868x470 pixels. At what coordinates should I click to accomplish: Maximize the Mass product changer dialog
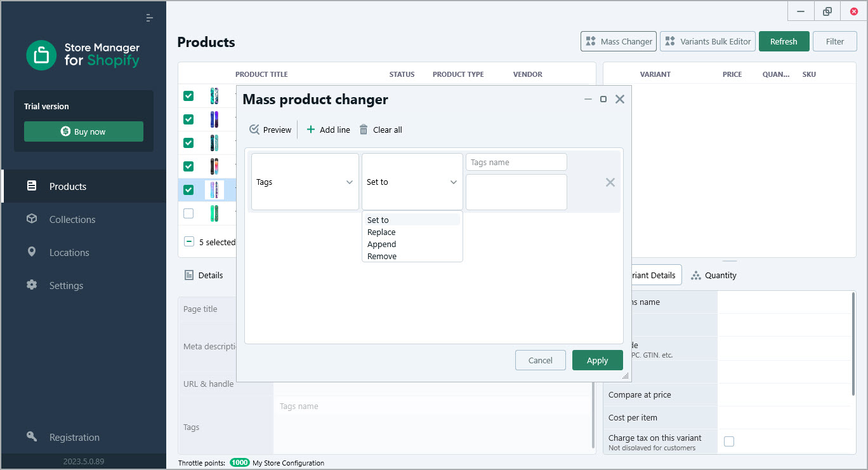point(603,99)
